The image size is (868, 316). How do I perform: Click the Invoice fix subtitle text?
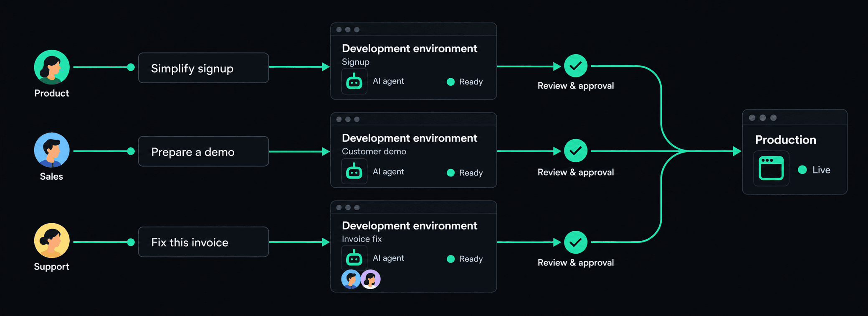pos(362,239)
